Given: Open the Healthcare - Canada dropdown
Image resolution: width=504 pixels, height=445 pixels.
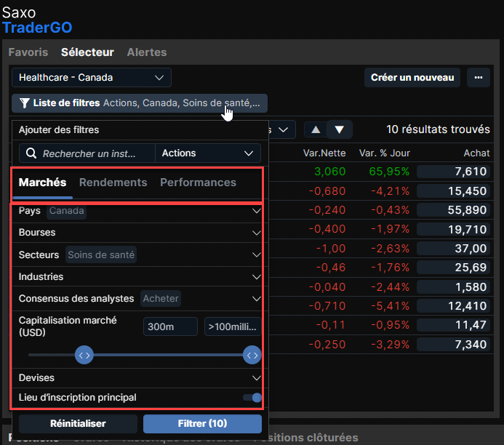Looking at the screenshot, I should click(91, 77).
